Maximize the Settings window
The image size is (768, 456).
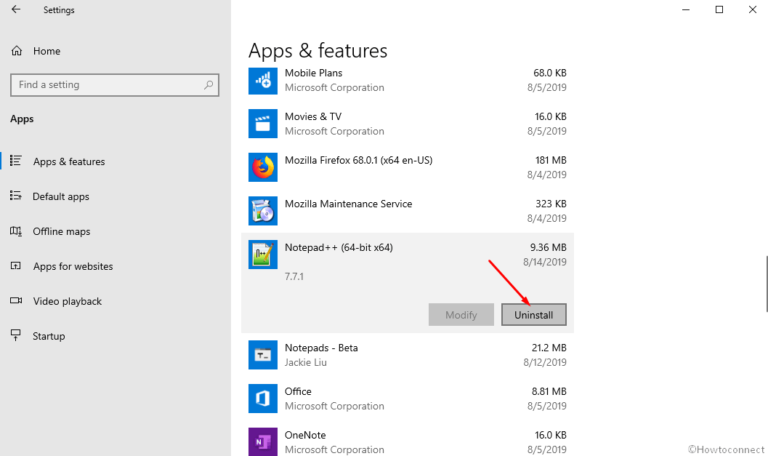(x=719, y=9)
